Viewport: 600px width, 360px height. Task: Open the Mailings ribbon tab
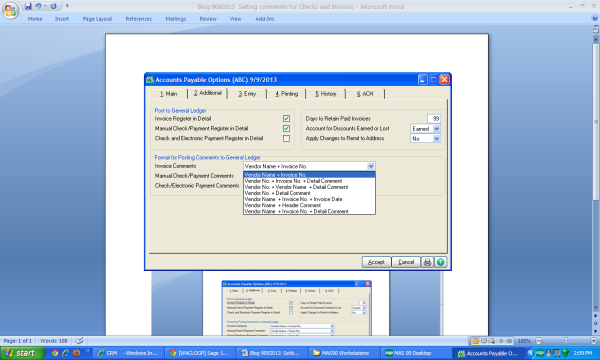click(176, 19)
